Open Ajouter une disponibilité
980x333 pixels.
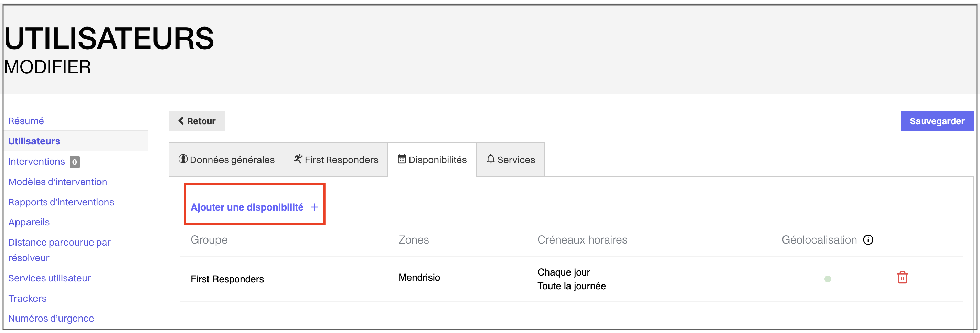click(247, 207)
